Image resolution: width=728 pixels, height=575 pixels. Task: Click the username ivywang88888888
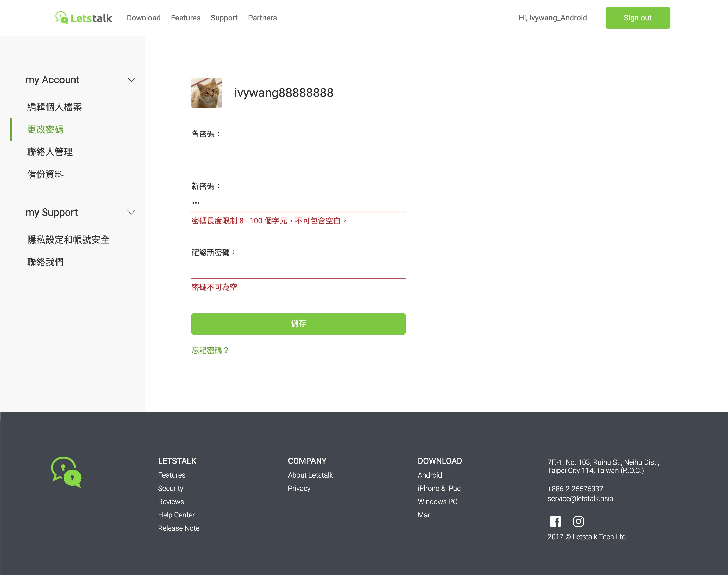pyautogui.click(x=284, y=93)
